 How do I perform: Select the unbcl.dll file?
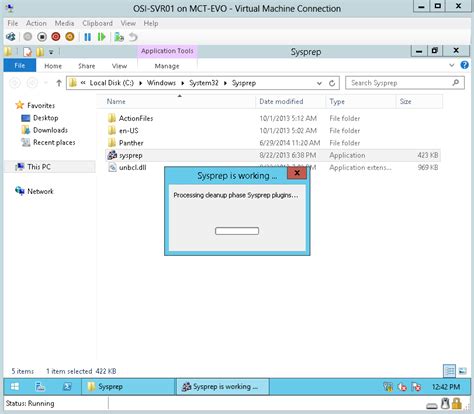coord(132,167)
